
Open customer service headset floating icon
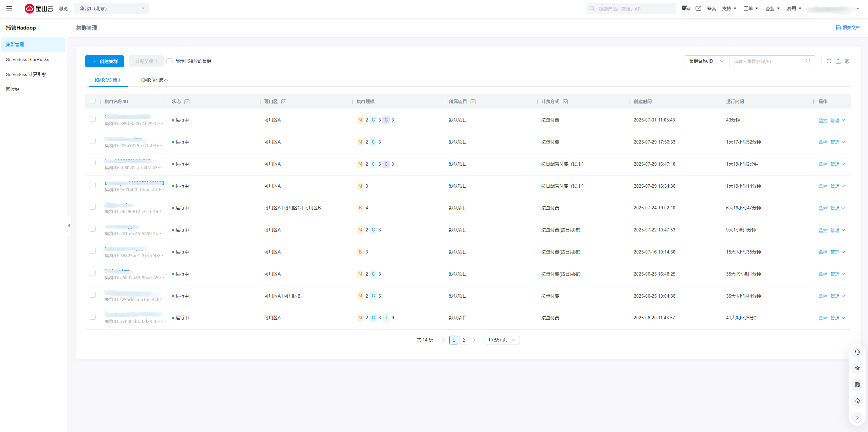click(857, 352)
